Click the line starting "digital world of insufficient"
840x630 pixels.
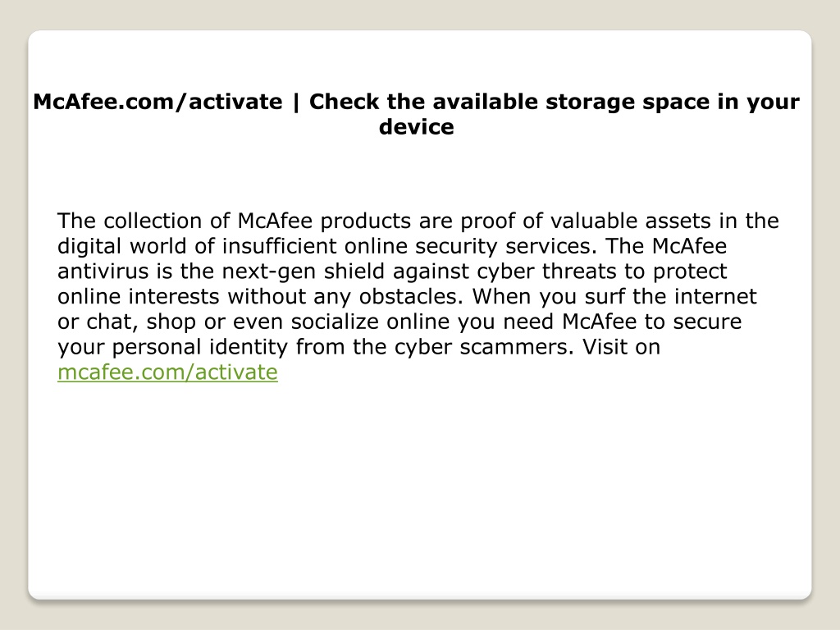tap(392, 246)
